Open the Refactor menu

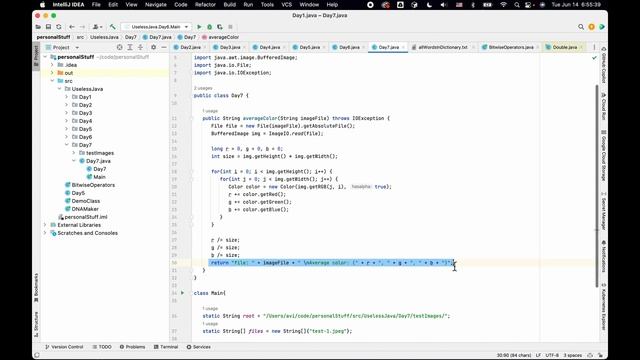click(205, 5)
